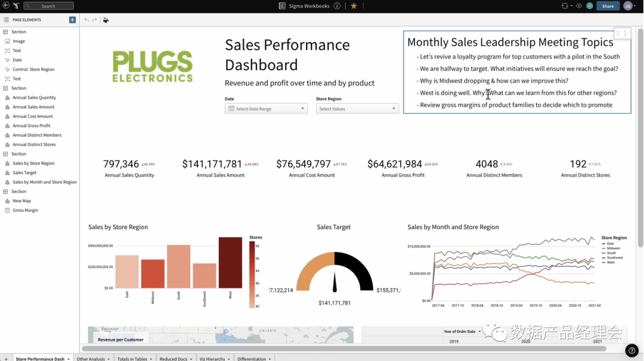Open the Select Date Range dropdown

click(266, 109)
